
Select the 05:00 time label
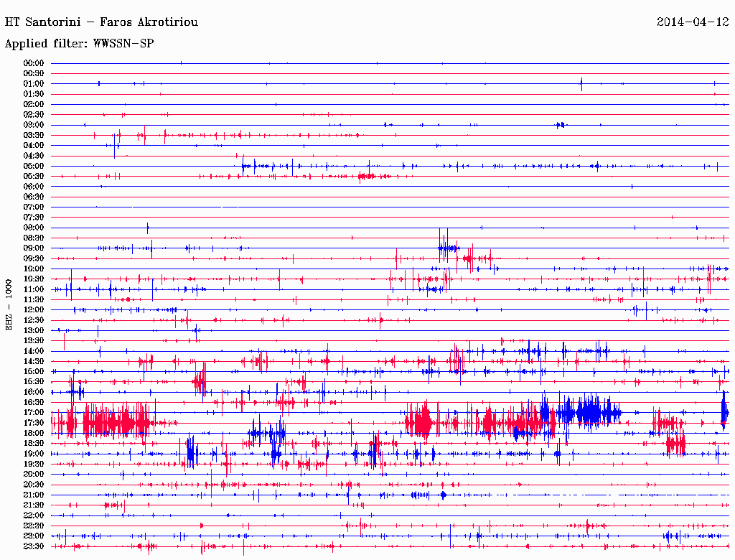pyautogui.click(x=34, y=166)
